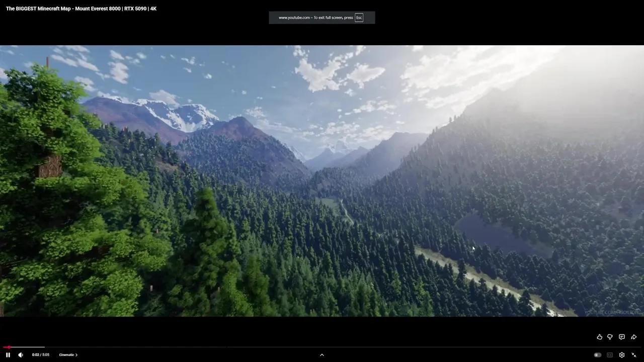This screenshot has height=362, width=644.
Task: Share the video
Action: point(634,337)
